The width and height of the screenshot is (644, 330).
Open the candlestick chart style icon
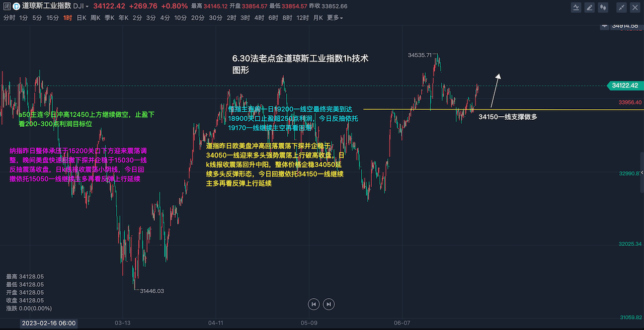(602, 7)
